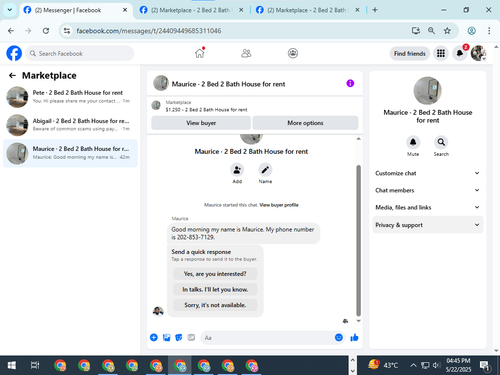The height and width of the screenshot is (375, 500).
Task: Open Task View on the taskbar
Action: click(35, 365)
